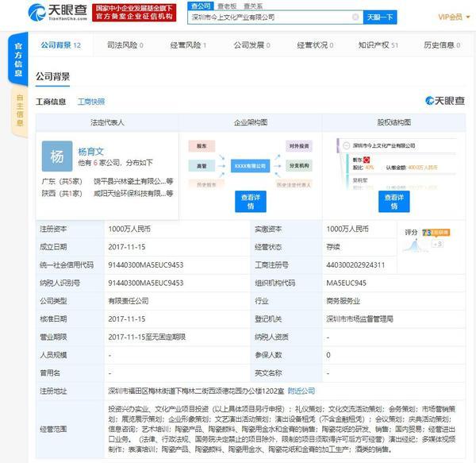The image size is (476, 463).
Task: Click the 存续 business status value
Action: pyautogui.click(x=333, y=247)
